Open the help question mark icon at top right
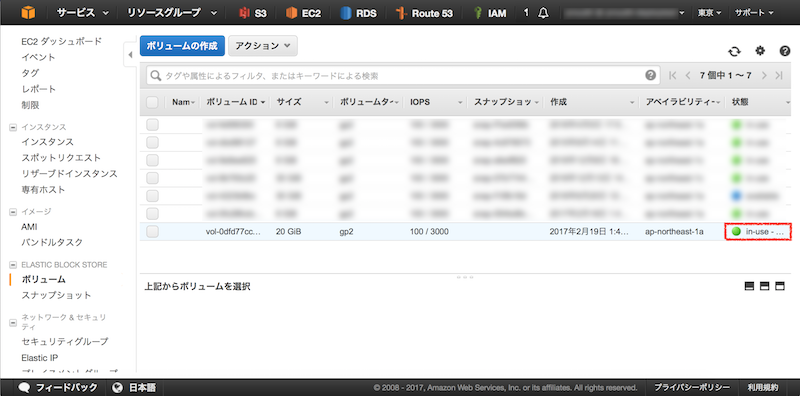The width and height of the screenshot is (800, 396). [785, 51]
